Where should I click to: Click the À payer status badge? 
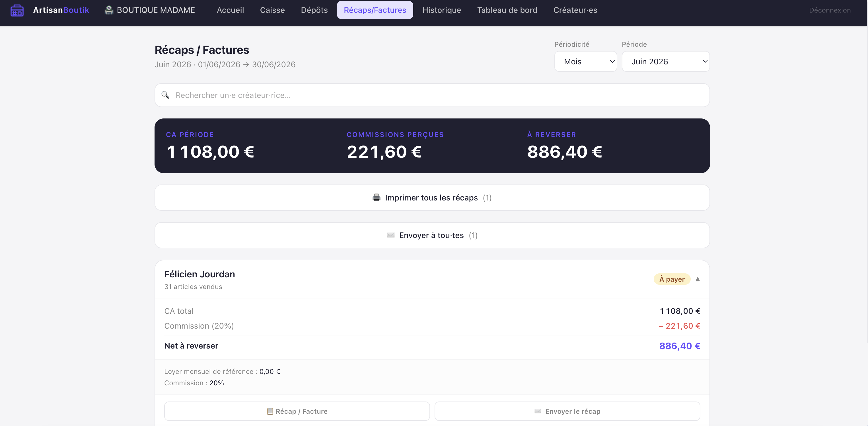[672, 279]
